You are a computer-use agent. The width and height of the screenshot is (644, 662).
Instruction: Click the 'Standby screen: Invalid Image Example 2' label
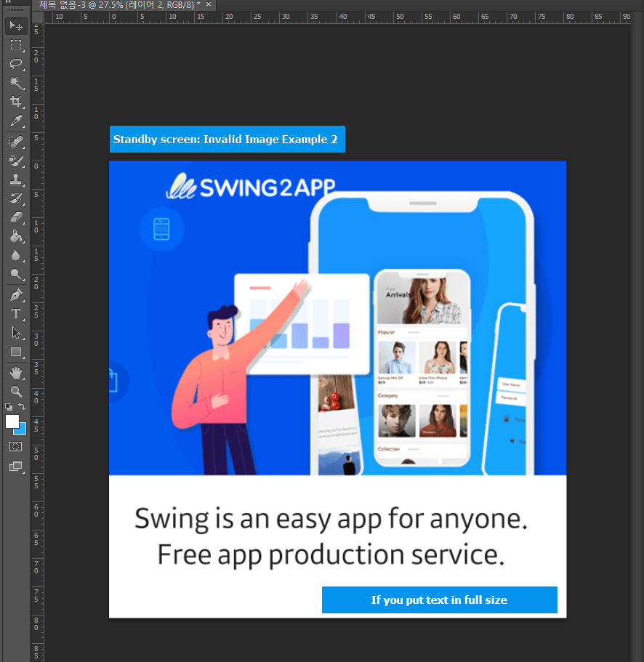tap(227, 140)
